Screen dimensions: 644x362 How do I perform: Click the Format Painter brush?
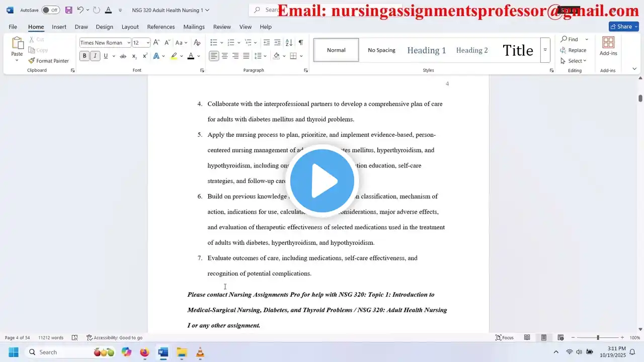point(32,61)
